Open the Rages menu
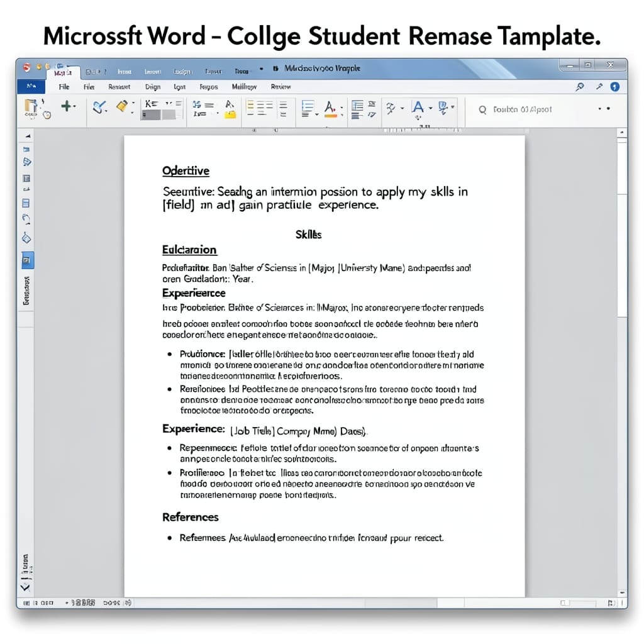The height and width of the screenshot is (644, 644). [209, 87]
